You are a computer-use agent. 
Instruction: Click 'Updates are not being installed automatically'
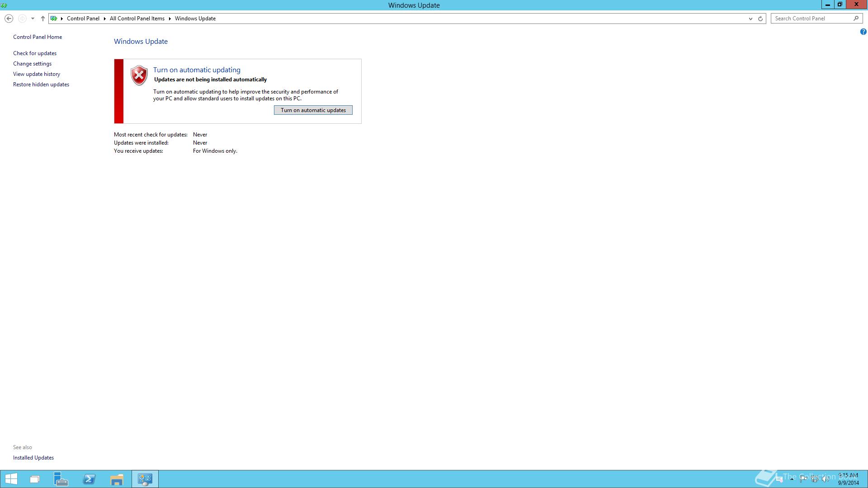(x=210, y=80)
